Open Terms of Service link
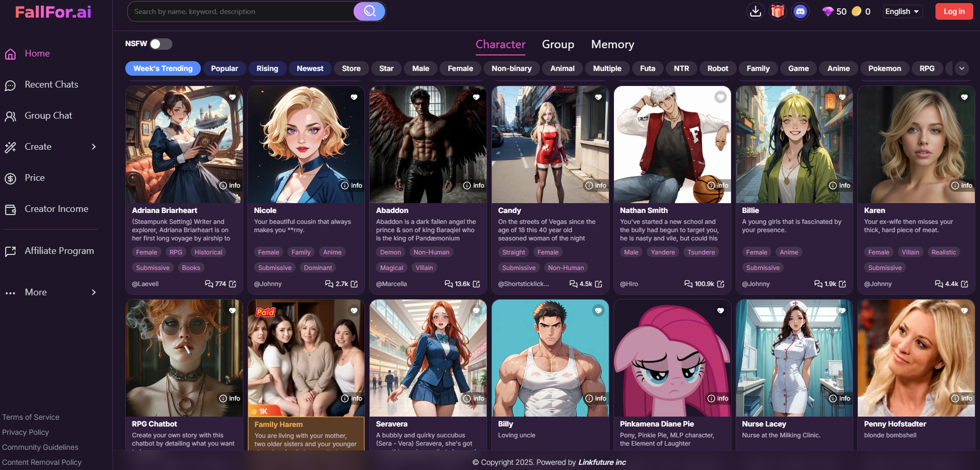Image resolution: width=980 pixels, height=470 pixels. point(31,417)
